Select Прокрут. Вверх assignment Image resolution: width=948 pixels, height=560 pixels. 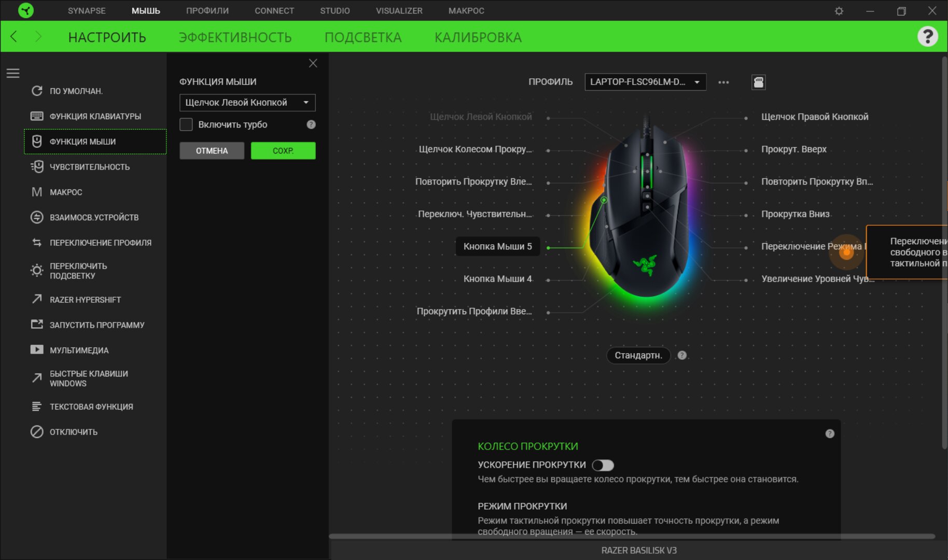click(793, 149)
